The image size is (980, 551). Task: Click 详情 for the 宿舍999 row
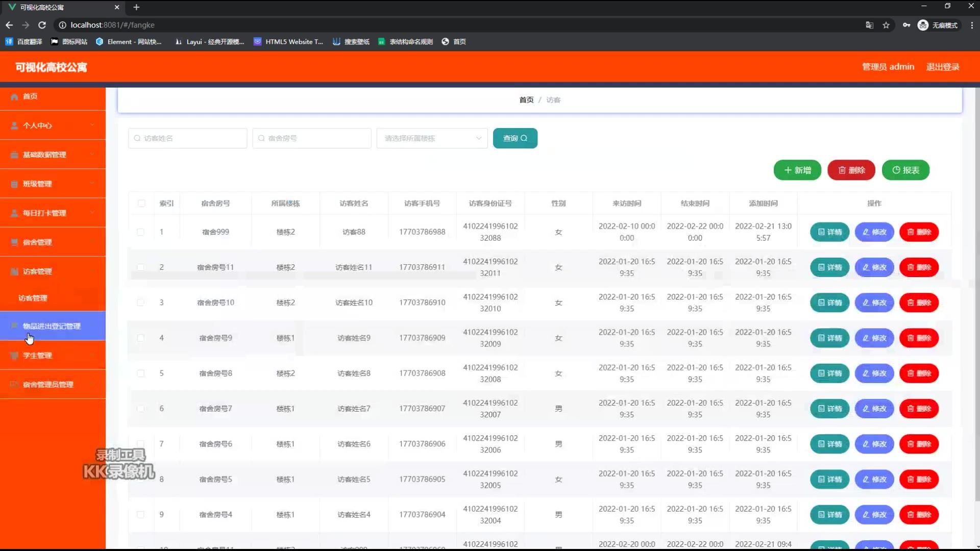[x=829, y=232]
